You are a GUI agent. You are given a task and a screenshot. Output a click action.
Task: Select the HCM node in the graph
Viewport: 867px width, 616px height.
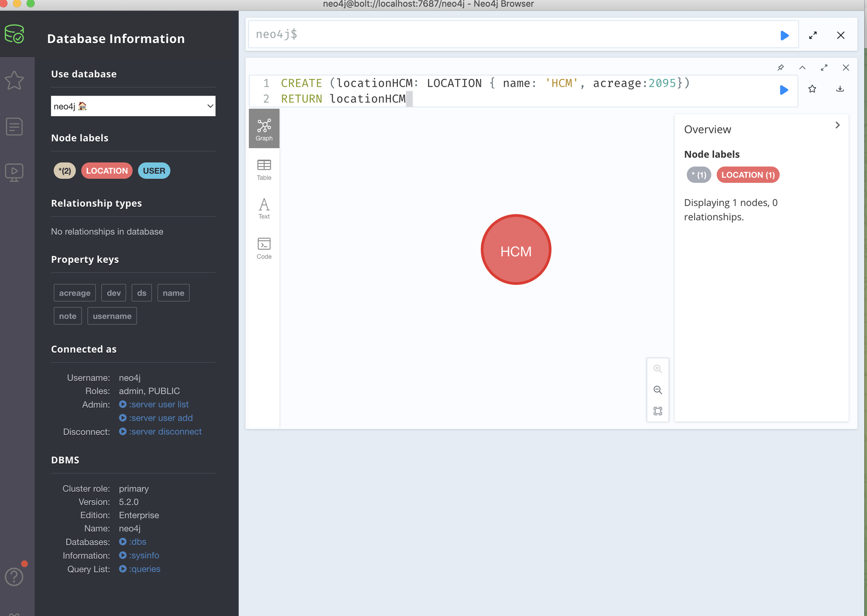pos(516,250)
